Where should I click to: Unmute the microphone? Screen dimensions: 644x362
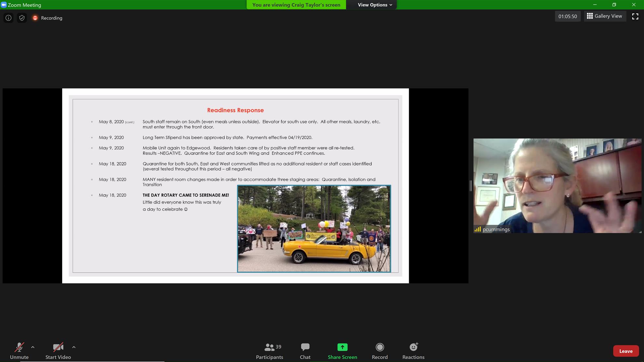pyautogui.click(x=19, y=351)
